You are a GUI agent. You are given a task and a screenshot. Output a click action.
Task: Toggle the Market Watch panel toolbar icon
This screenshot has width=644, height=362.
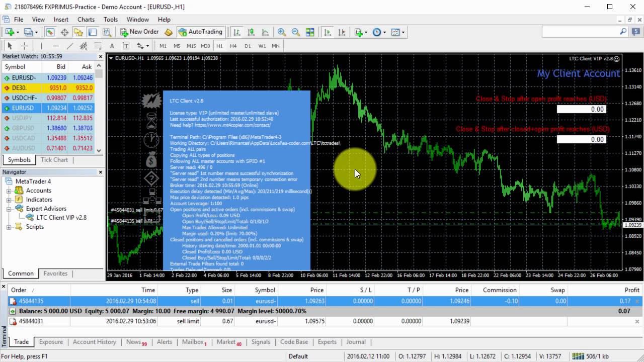click(x=50, y=32)
